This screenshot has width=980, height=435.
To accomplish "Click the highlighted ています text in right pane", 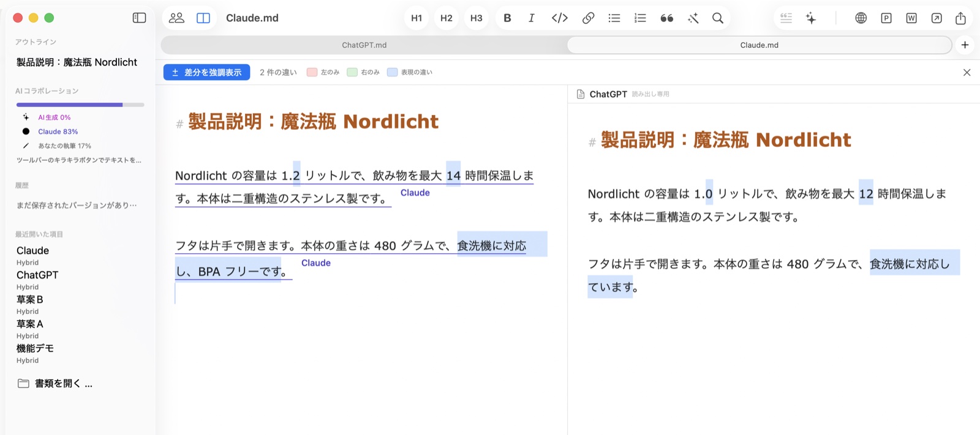I will coord(611,287).
